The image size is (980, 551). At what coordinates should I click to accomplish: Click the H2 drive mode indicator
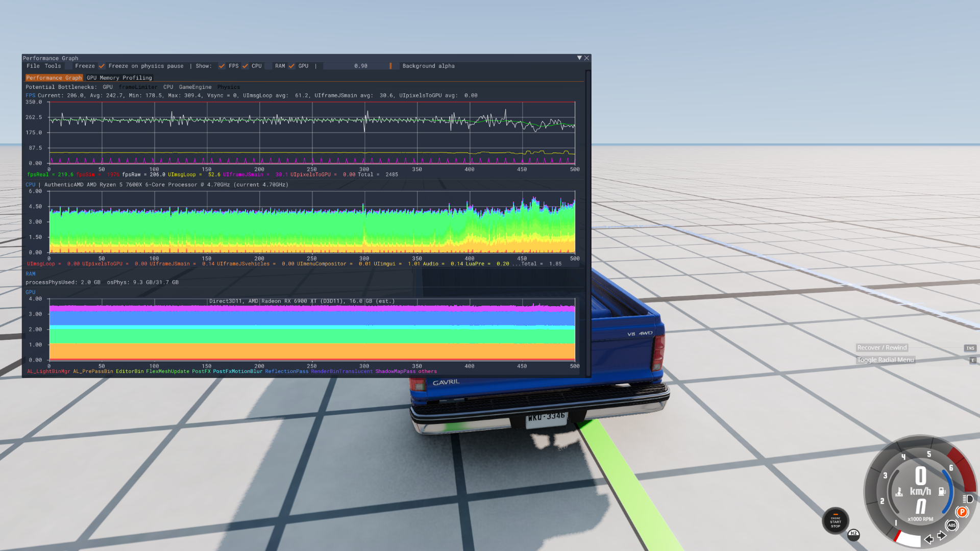[853, 534]
